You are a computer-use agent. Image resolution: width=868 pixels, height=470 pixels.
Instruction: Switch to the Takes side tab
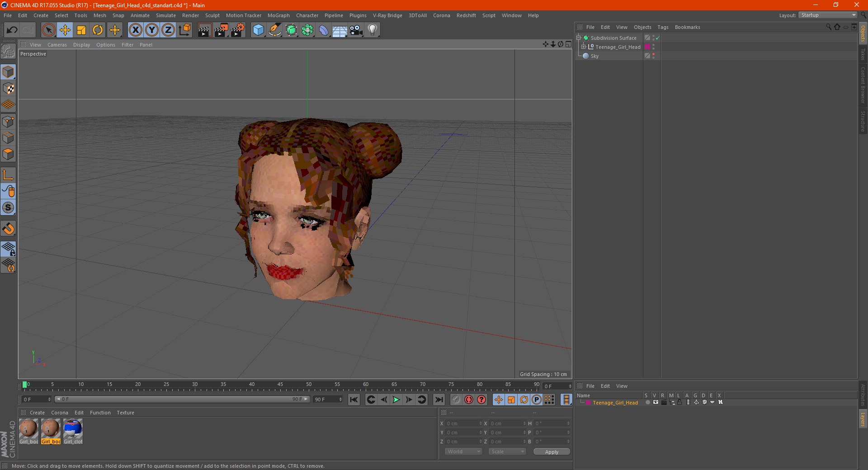863,55
